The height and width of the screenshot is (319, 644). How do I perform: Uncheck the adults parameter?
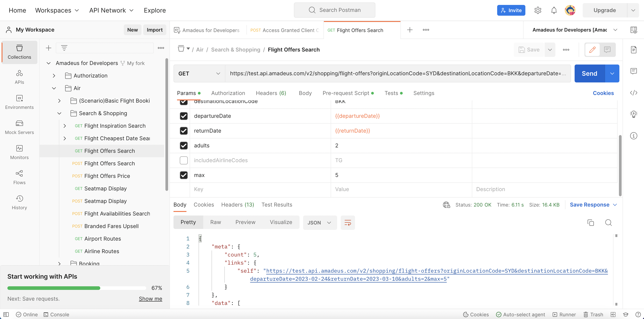coord(184,145)
